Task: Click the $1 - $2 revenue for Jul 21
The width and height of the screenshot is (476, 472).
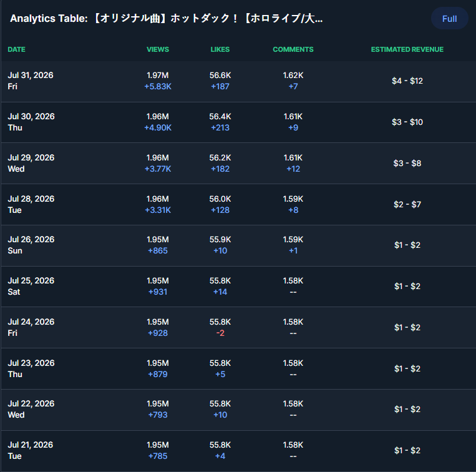Action: coord(407,450)
